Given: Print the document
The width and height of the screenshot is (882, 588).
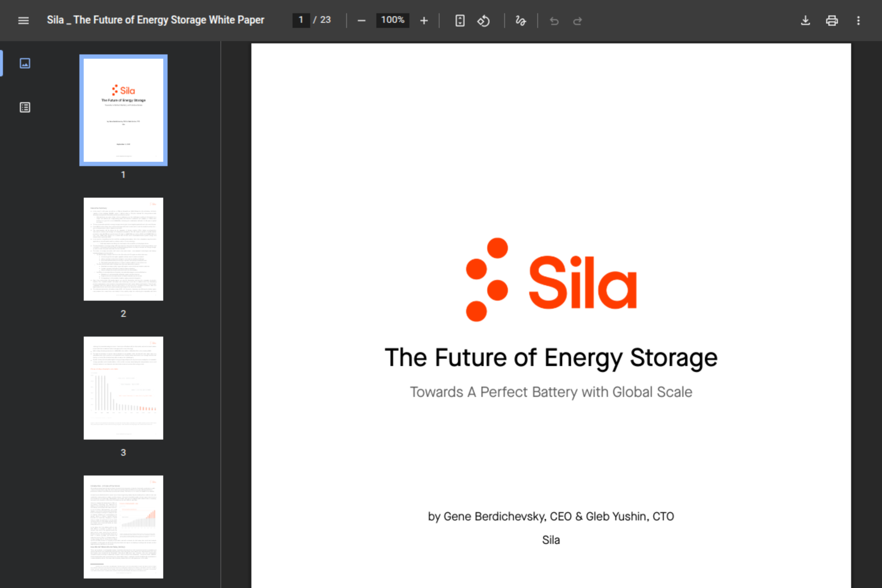Looking at the screenshot, I should (x=831, y=21).
